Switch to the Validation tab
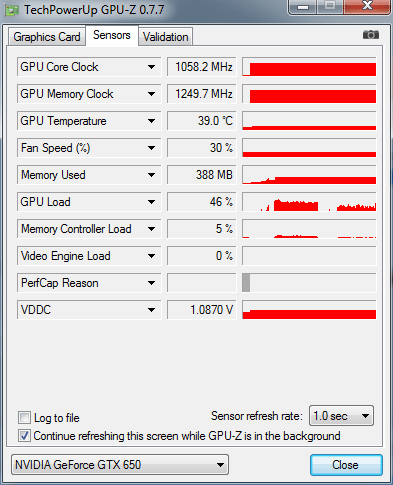 tap(165, 37)
